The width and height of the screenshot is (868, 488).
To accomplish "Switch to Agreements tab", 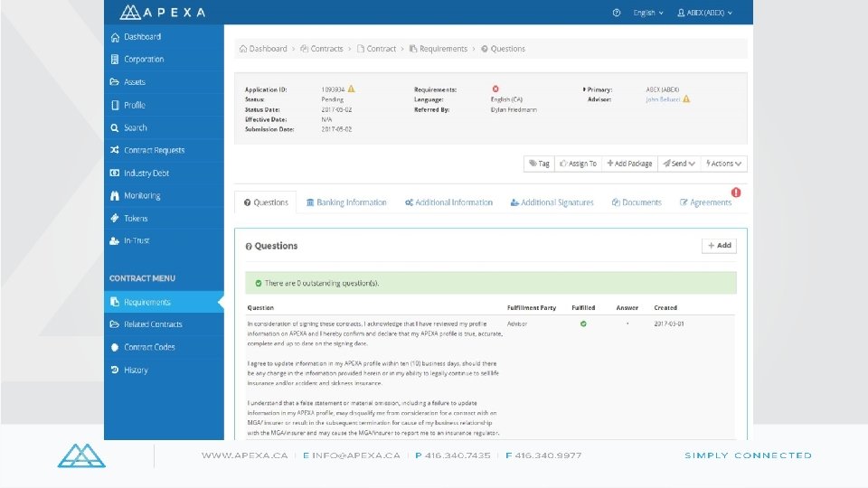I will point(706,202).
